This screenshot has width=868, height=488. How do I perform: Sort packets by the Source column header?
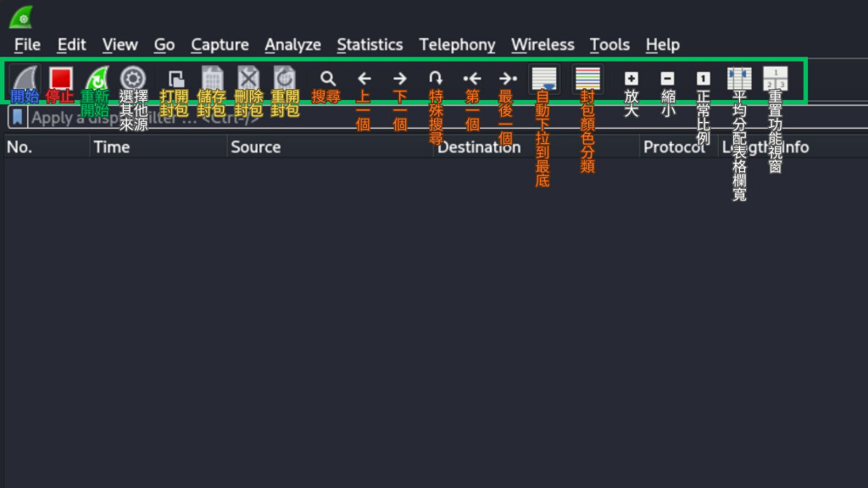pos(330,147)
